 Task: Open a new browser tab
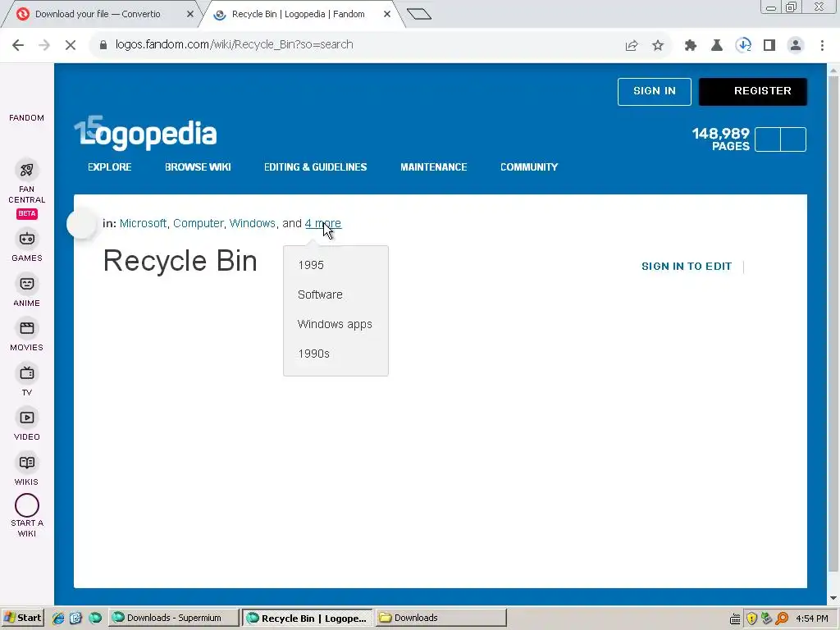point(419,15)
